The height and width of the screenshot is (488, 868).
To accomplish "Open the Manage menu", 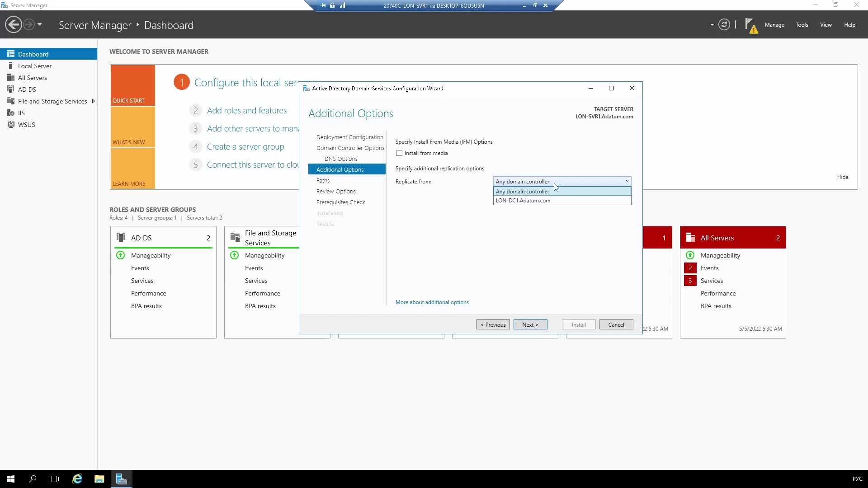I will [x=774, y=25].
